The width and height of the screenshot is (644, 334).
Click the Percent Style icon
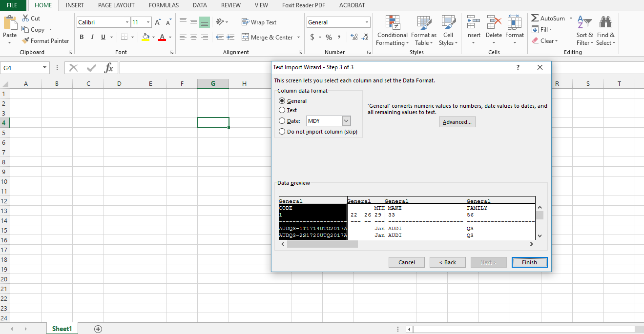[x=329, y=37]
